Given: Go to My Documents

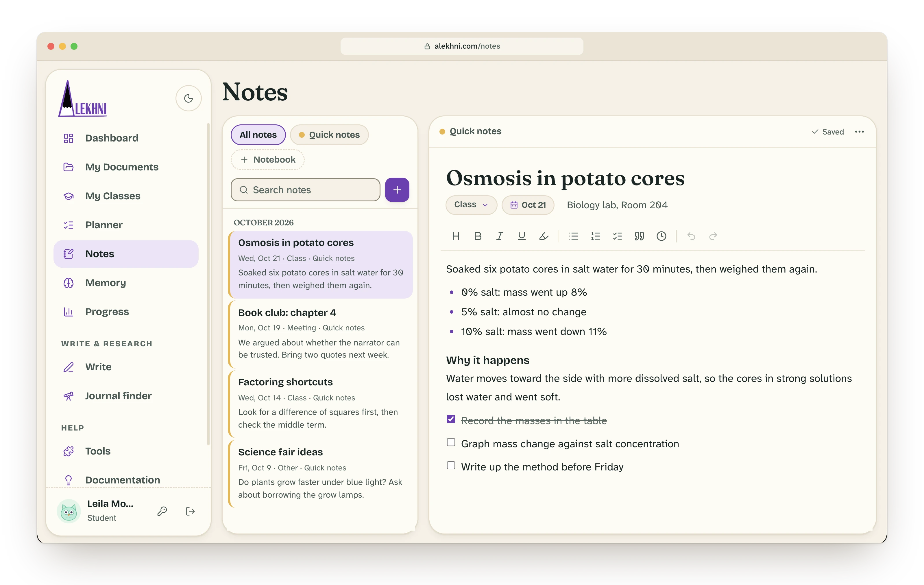Looking at the screenshot, I should coord(126,167).
